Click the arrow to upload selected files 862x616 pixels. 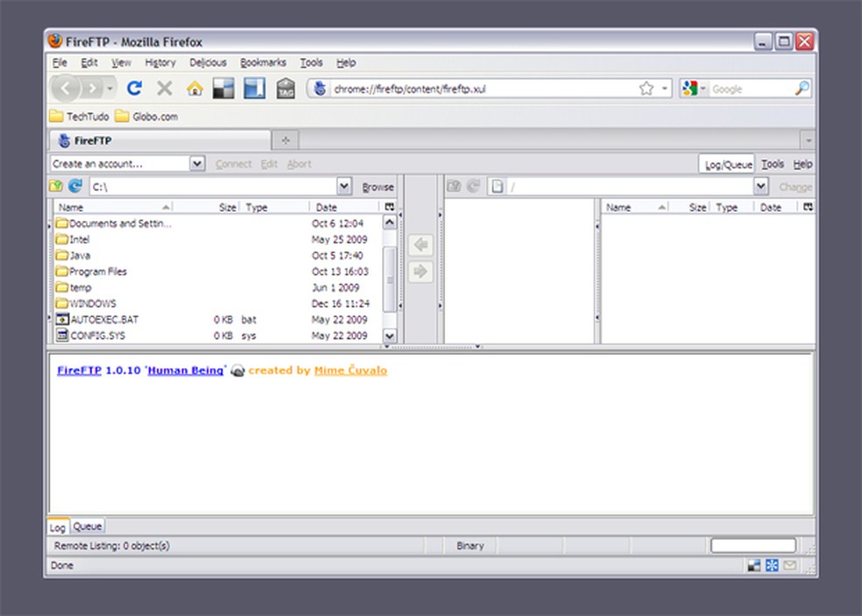[420, 272]
